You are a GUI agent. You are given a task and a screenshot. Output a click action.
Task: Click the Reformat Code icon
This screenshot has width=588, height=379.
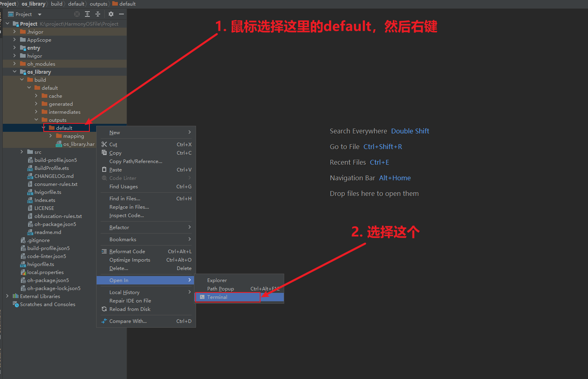click(x=104, y=251)
